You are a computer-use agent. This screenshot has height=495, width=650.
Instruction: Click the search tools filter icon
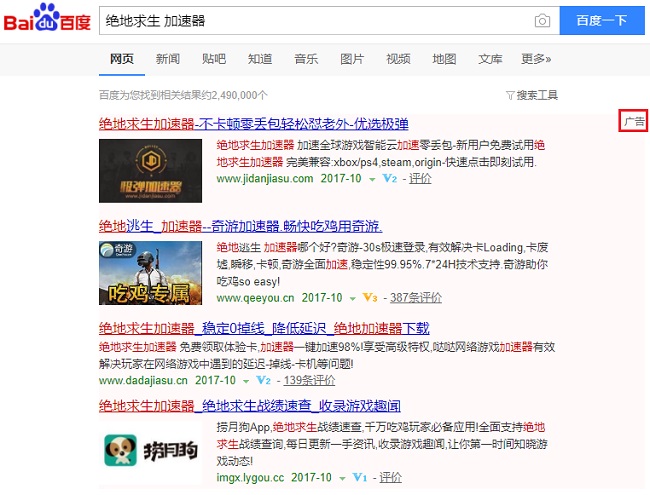coord(510,95)
